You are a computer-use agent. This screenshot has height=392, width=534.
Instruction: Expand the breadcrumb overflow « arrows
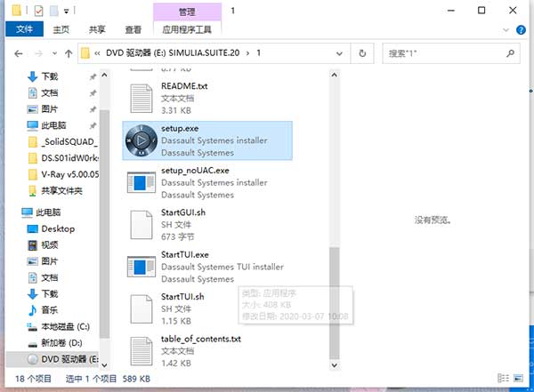97,53
